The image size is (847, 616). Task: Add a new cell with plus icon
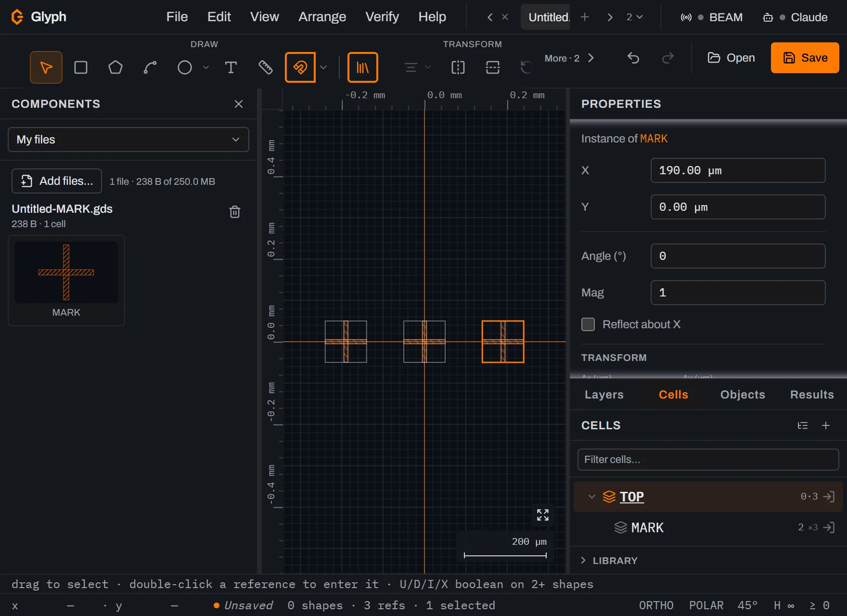tap(826, 425)
